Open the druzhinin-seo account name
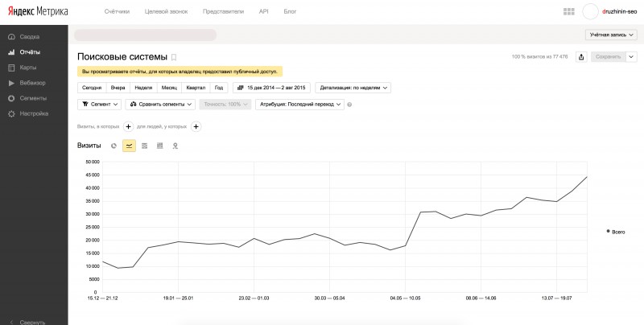This screenshot has height=325, width=644. [x=619, y=11]
